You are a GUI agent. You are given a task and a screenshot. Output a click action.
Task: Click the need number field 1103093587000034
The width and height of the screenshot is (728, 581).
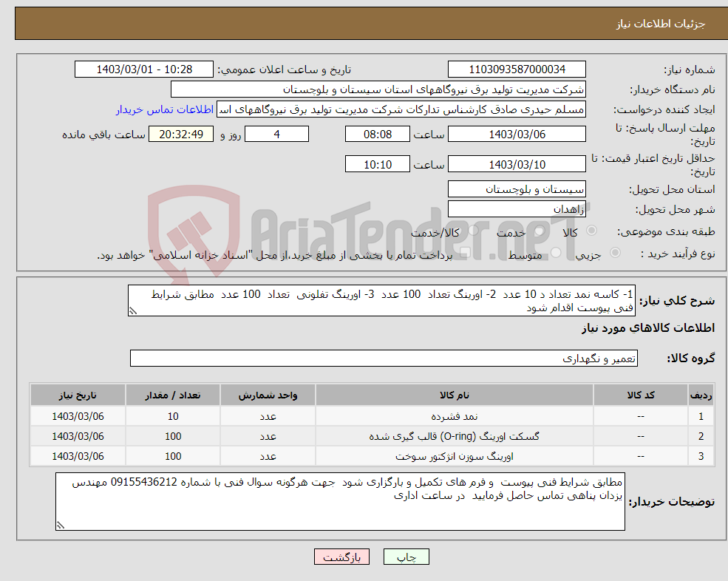tap(517, 69)
